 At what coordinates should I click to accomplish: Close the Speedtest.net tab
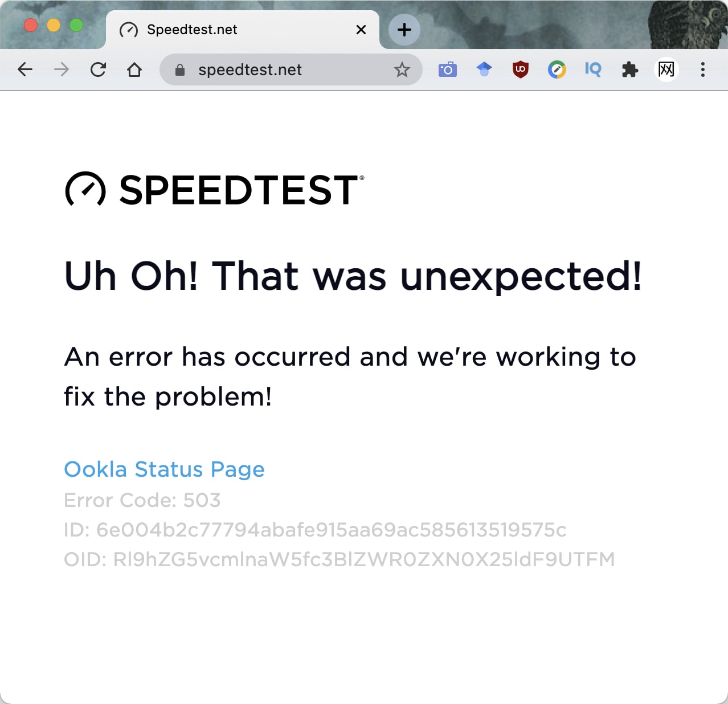[361, 30]
